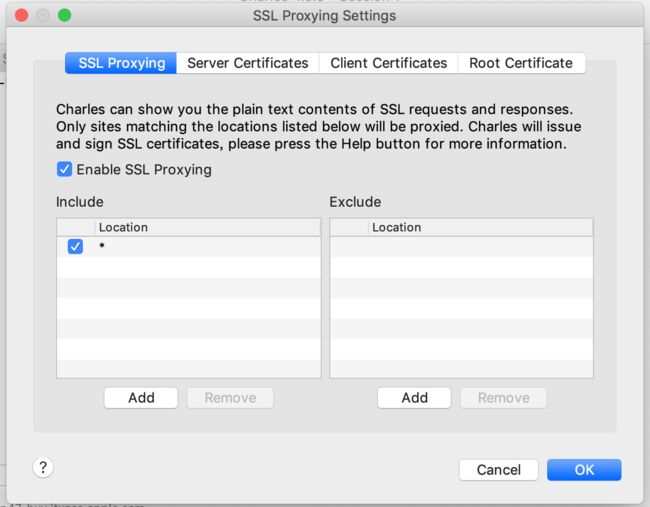Toggle the Enable SSL Proxying checkbox
Screen dimensions: 650x507
pyautogui.click(x=64, y=169)
